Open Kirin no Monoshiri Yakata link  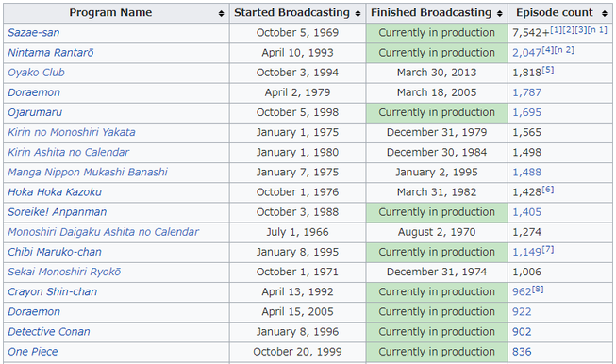point(72,132)
